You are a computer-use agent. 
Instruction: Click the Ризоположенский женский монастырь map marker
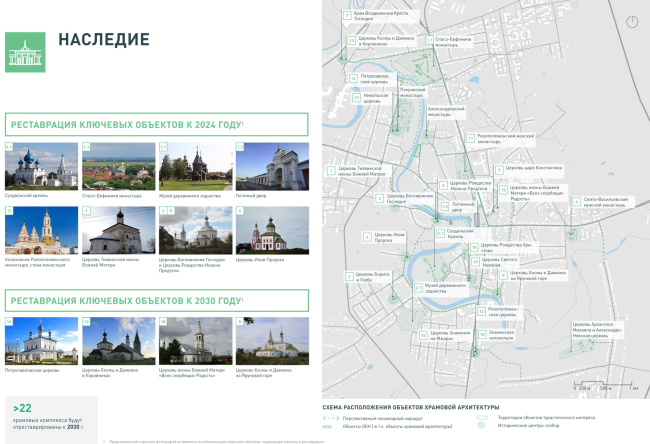tap(471, 137)
